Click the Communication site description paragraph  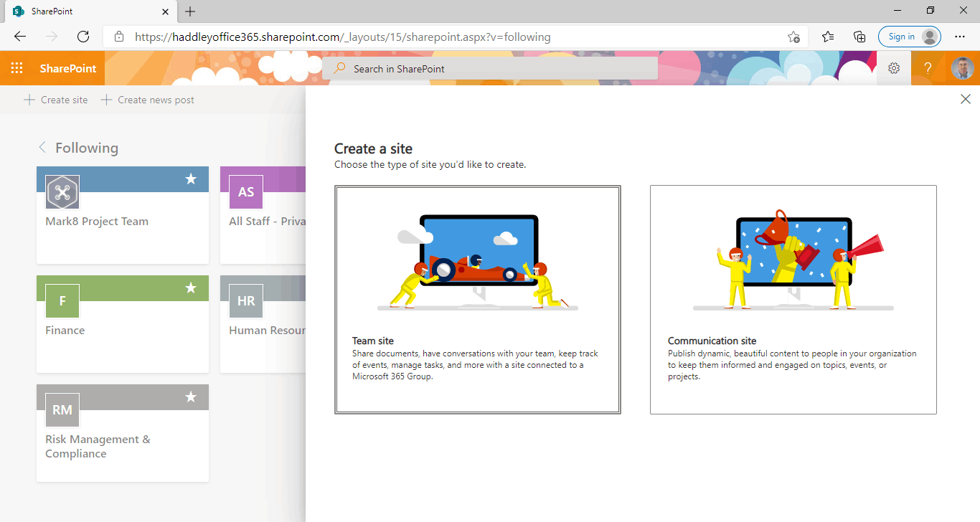point(792,365)
